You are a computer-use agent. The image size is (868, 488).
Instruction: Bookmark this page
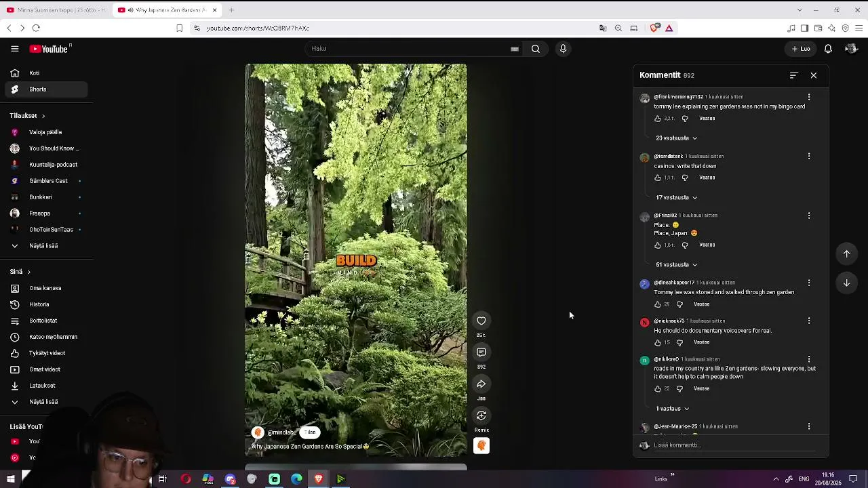click(x=179, y=28)
